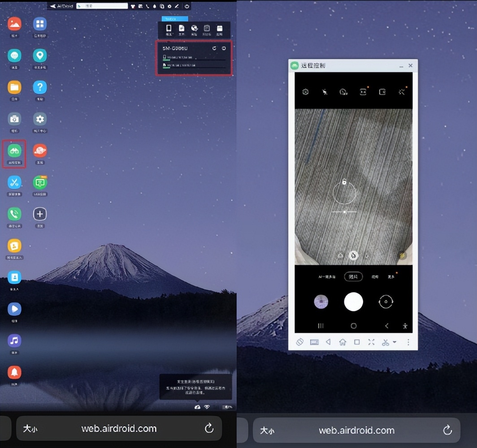Open the Find Phone location pin icon
Image resolution: width=477 pixels, height=448 pixels.
coord(40,56)
